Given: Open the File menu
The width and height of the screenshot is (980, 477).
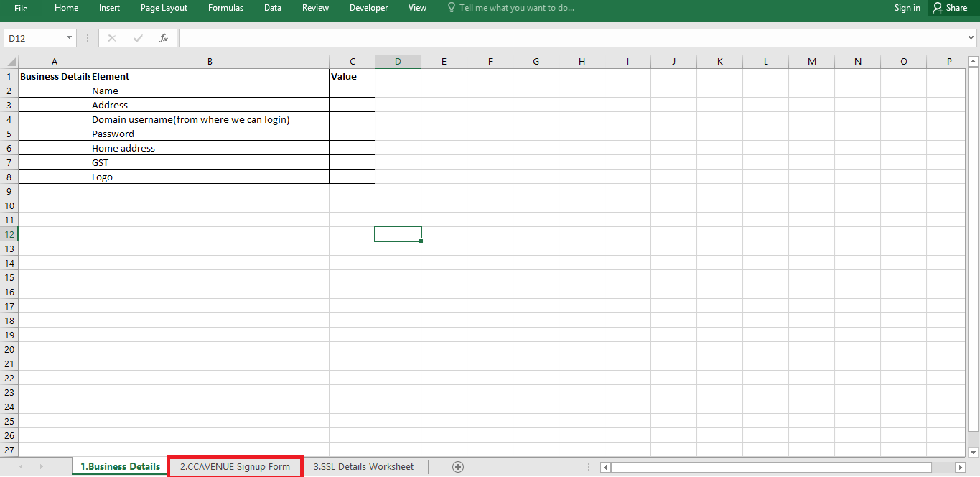Looking at the screenshot, I should click(x=21, y=8).
